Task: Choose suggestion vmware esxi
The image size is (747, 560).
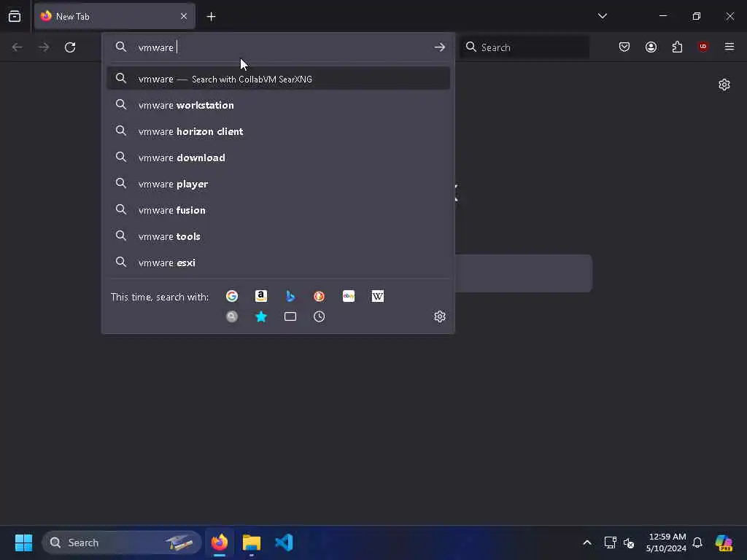Action: (278, 262)
